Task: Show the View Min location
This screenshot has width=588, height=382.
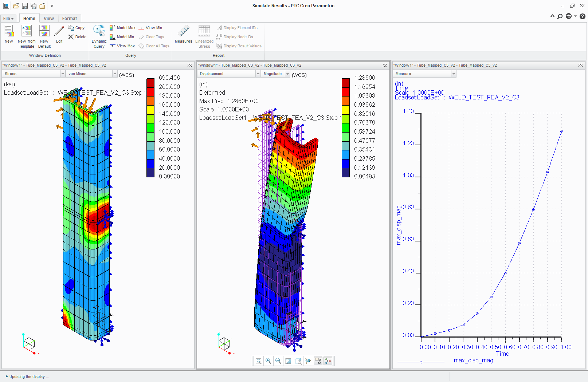Action: click(x=150, y=28)
